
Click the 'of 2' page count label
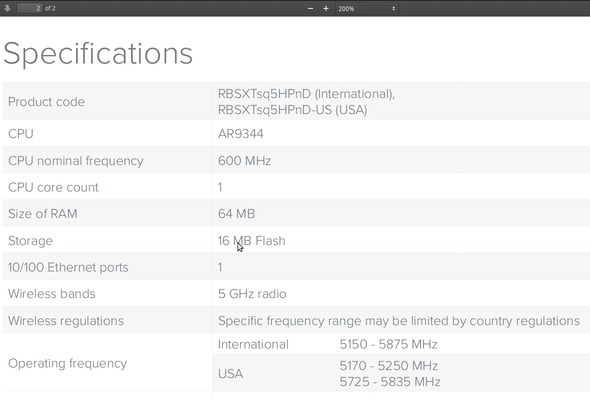pyautogui.click(x=50, y=8)
